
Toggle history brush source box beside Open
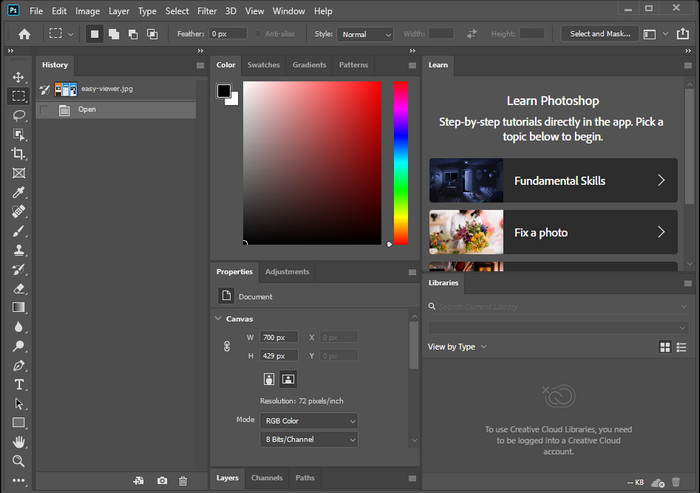[x=44, y=110]
